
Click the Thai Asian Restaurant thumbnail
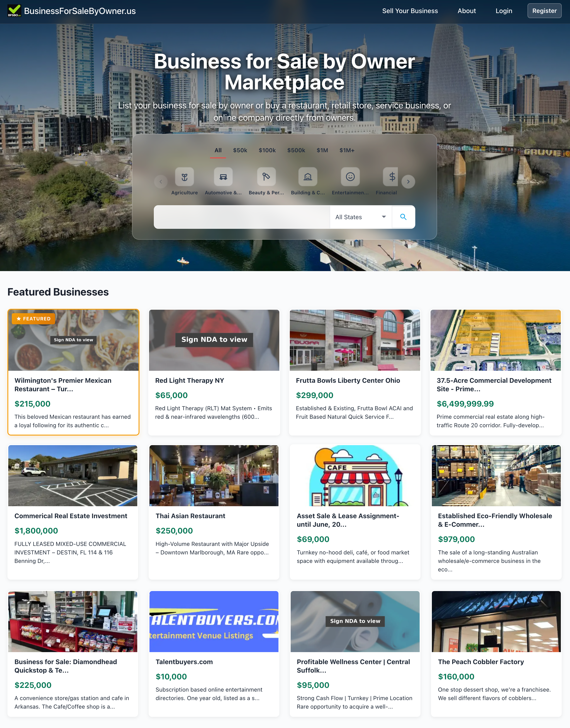tap(214, 475)
